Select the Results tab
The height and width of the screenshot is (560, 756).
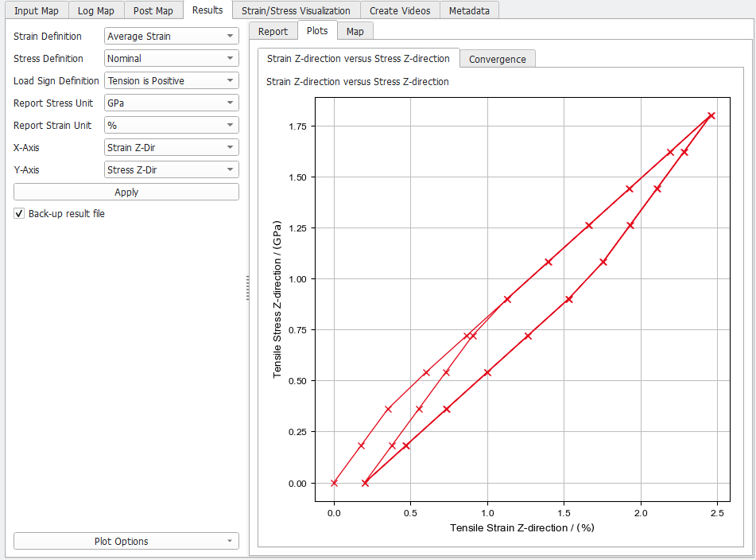(x=207, y=10)
